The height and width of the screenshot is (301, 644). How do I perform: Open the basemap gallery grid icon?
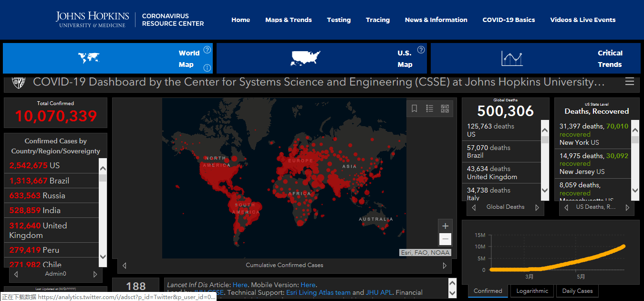click(x=445, y=108)
